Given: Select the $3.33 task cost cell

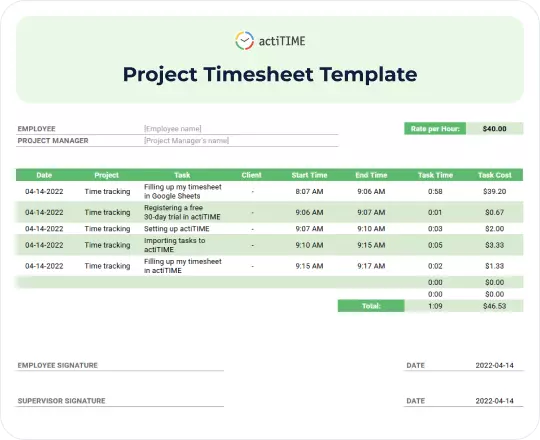Looking at the screenshot, I should [495, 245].
